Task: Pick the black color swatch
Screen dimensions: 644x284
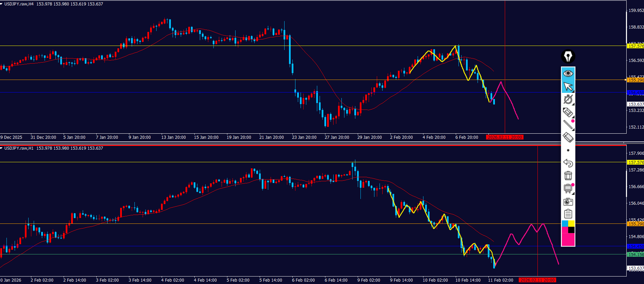Action: pos(571,230)
